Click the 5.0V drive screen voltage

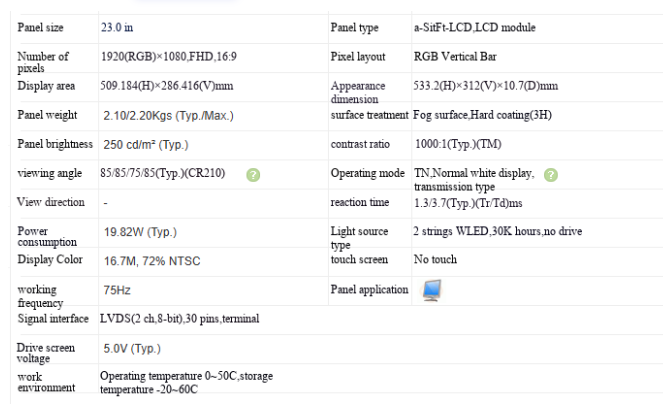[x=132, y=349]
